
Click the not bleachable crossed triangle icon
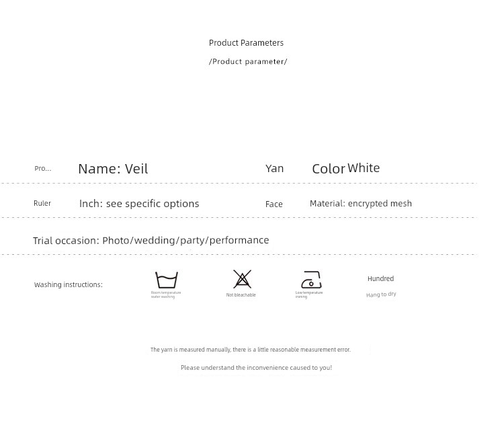point(242,278)
